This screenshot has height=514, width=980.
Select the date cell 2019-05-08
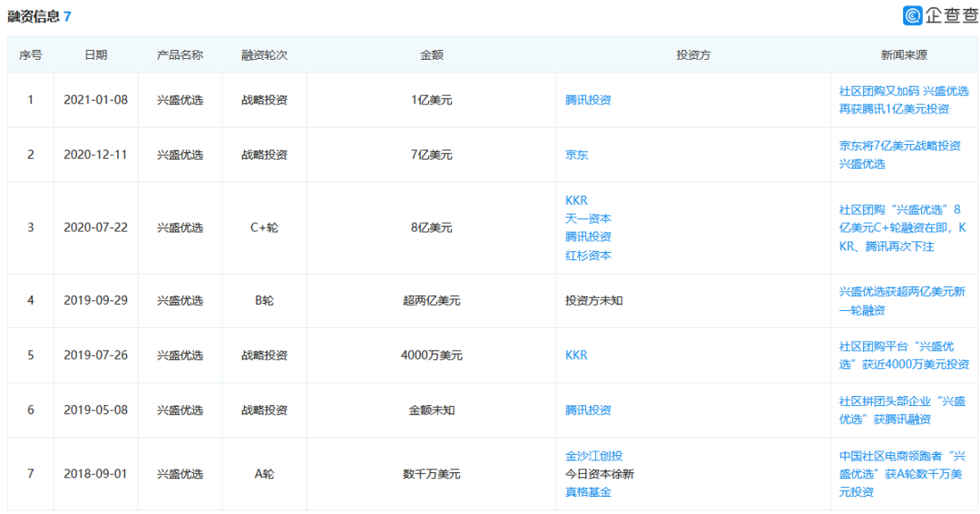[x=95, y=411]
